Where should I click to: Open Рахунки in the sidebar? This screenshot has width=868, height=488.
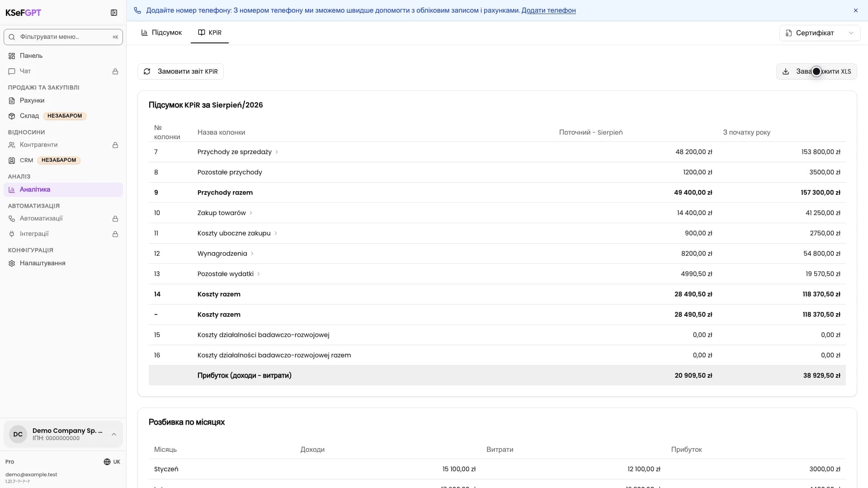pyautogui.click(x=63, y=101)
